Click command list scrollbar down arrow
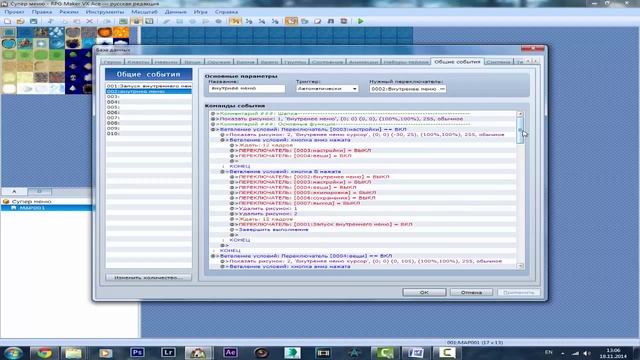This screenshot has height=360, width=640. pyautogui.click(x=520, y=266)
